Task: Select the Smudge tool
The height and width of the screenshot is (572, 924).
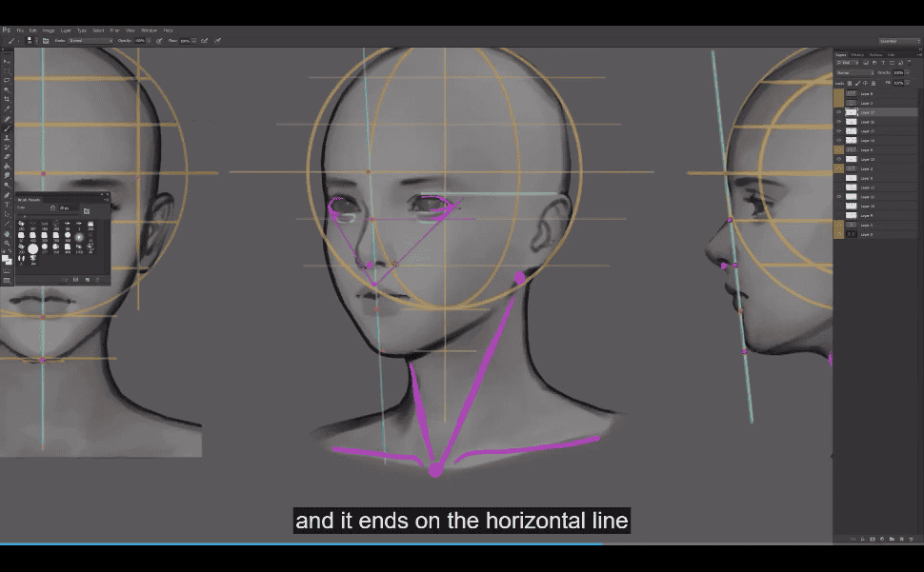Action: coord(7,175)
